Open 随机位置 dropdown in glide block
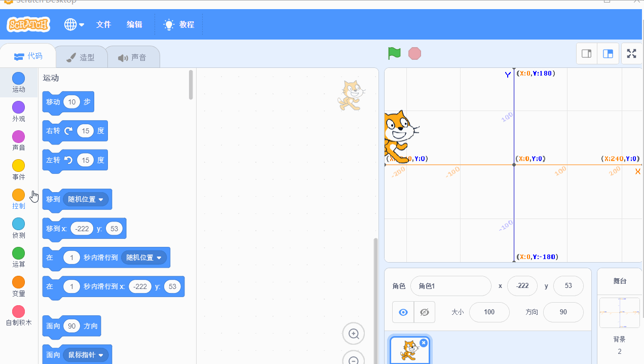 click(144, 258)
